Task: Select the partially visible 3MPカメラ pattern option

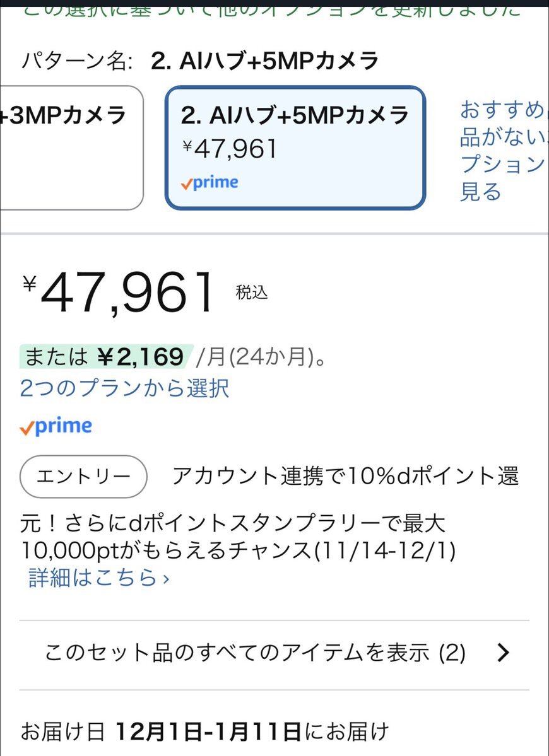Action: pyautogui.click(x=69, y=146)
